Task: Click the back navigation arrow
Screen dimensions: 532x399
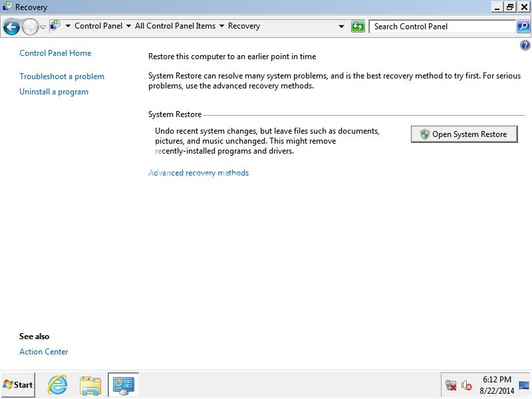Action: [12, 26]
